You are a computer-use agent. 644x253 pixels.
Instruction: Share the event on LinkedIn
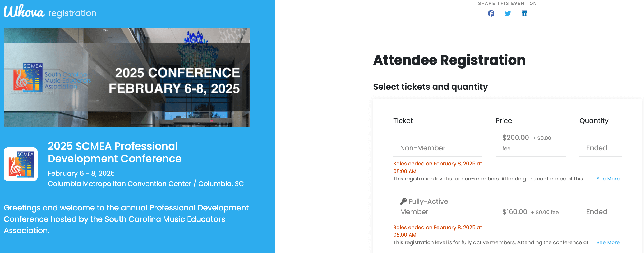[x=525, y=13]
